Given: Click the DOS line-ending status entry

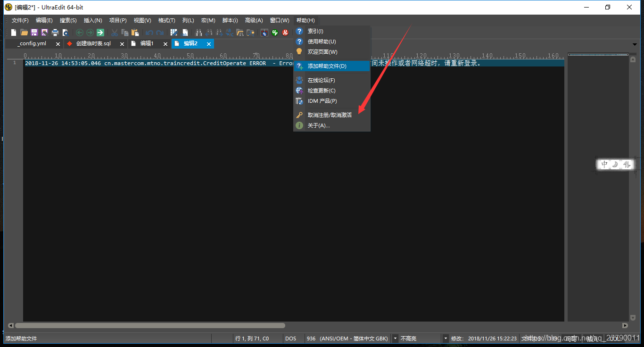Looking at the screenshot, I should coord(290,339).
